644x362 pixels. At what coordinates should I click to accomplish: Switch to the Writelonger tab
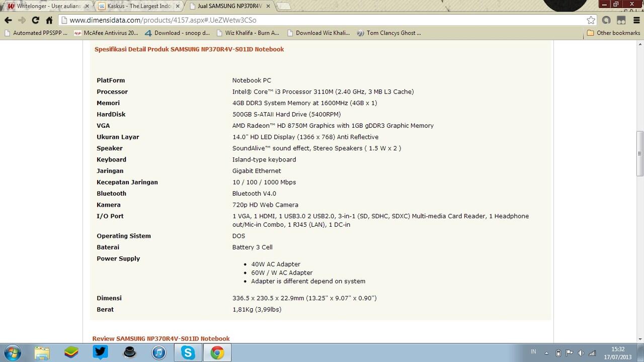point(49,6)
